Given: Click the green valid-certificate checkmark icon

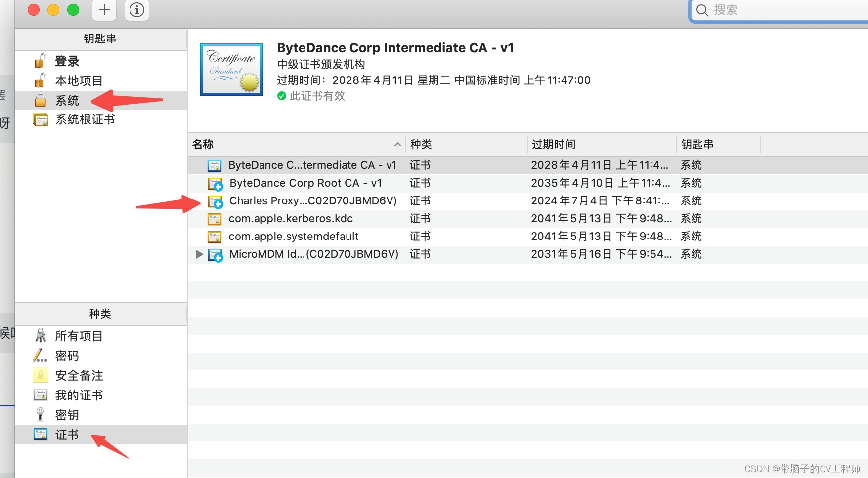Looking at the screenshot, I should tap(282, 96).
